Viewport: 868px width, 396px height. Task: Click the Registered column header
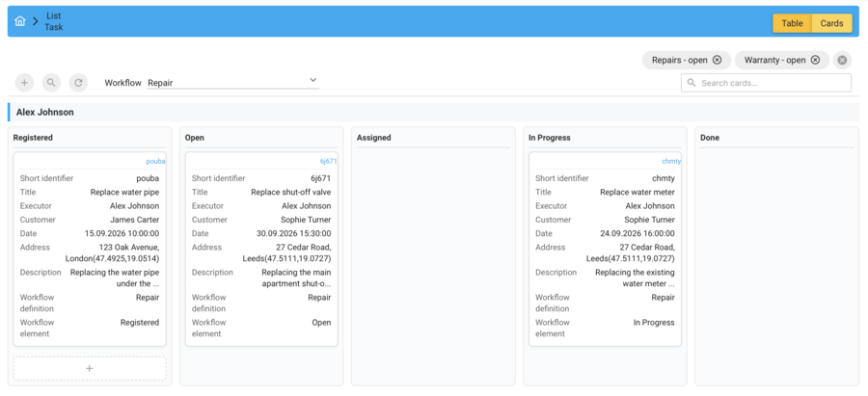pos(33,138)
